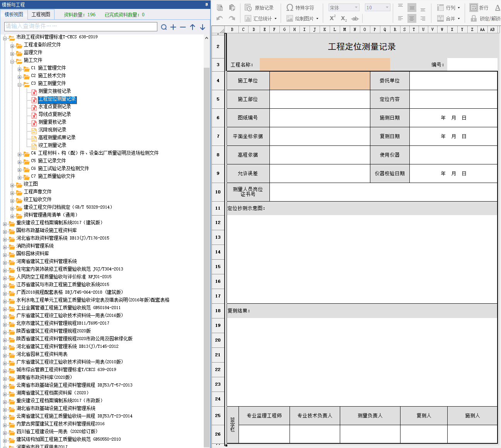Click 锁定/解锁 lock cells button
Viewport: 501px width, 448px height.
[486, 19]
